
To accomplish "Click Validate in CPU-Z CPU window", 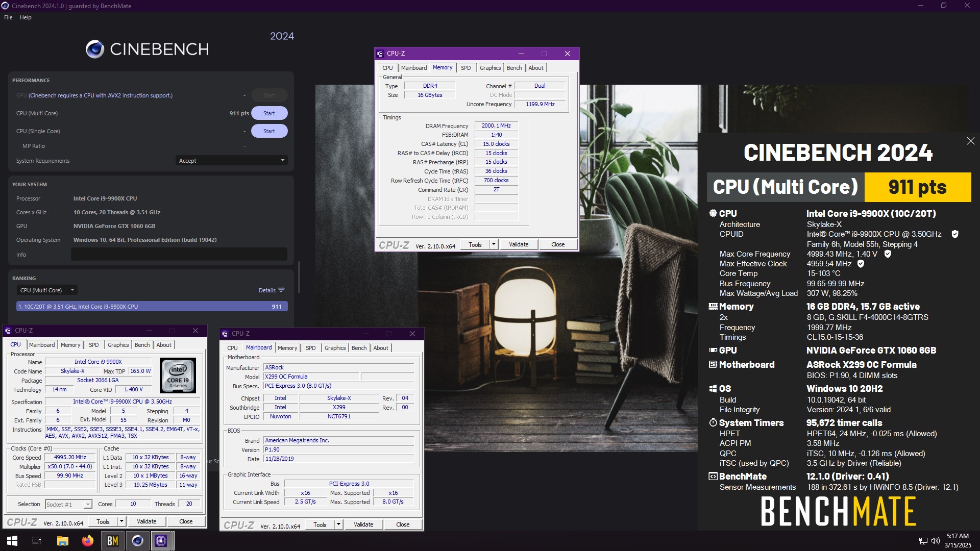I will (146, 521).
